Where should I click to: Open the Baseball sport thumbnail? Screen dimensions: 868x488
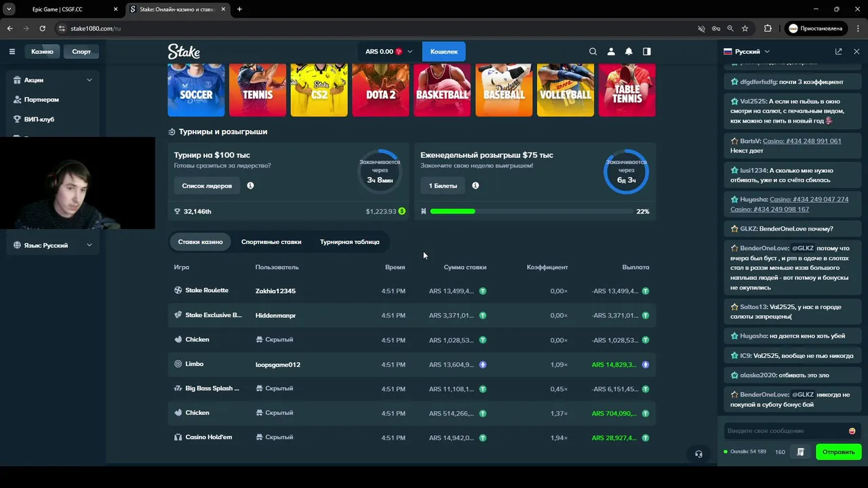coord(504,90)
